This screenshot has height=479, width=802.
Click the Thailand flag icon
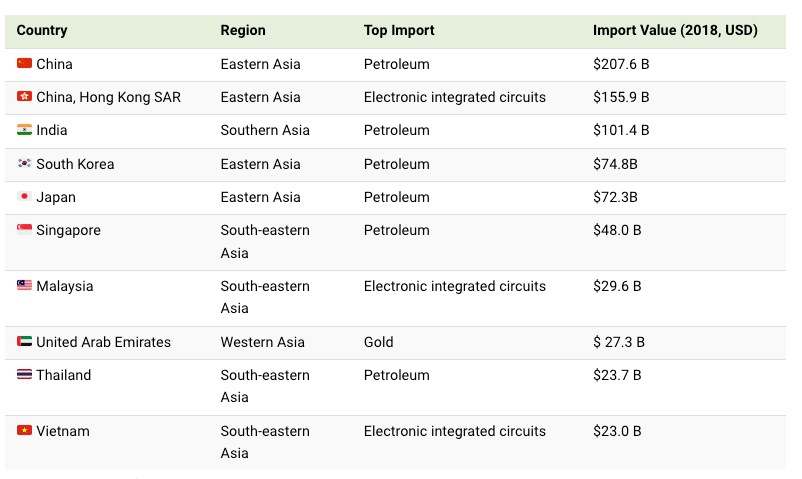point(24,374)
